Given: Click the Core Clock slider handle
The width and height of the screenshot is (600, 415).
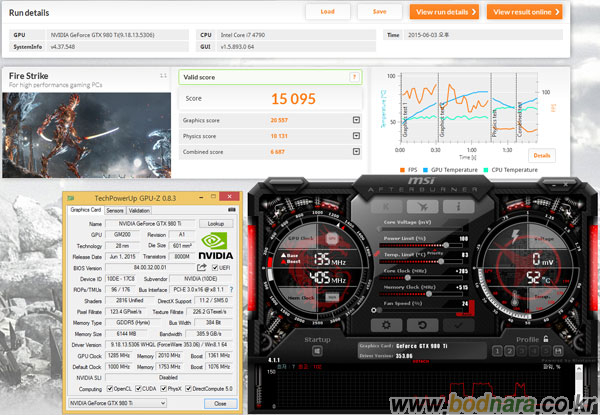Looking at the screenshot, I should click(408, 278).
